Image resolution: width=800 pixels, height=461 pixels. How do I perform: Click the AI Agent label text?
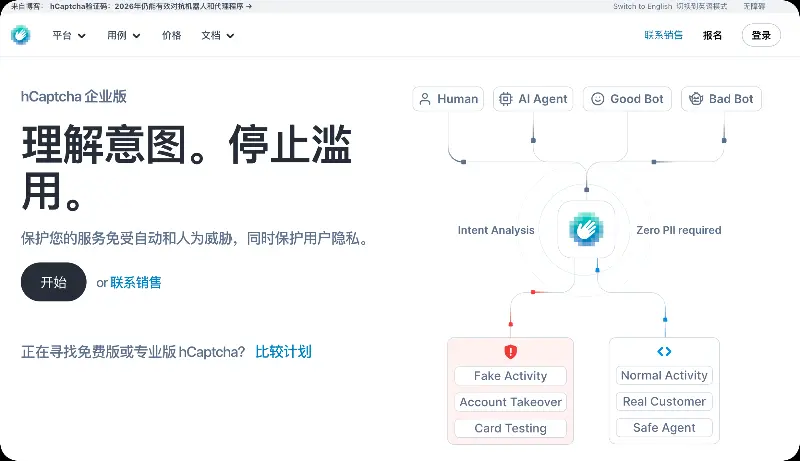pyautogui.click(x=543, y=99)
